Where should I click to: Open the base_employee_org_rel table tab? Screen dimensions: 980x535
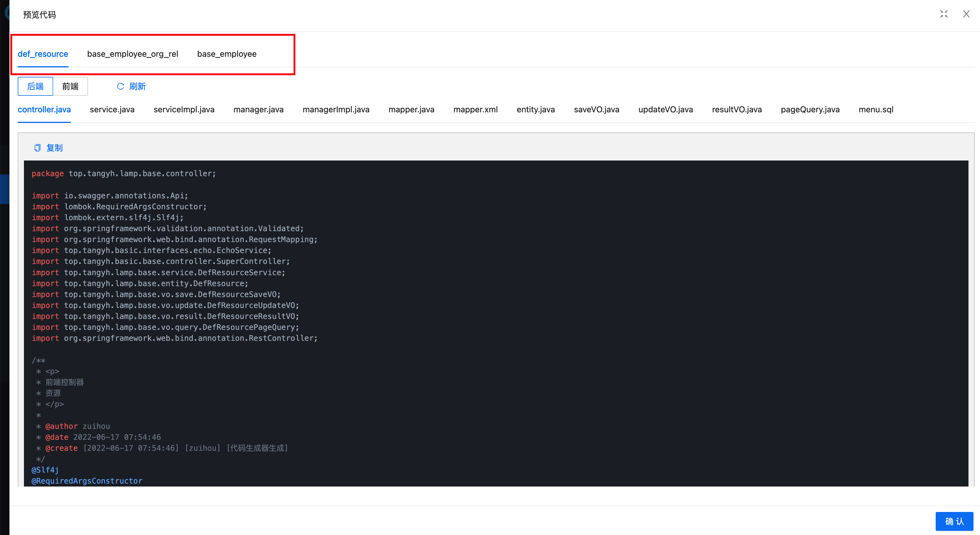point(132,54)
